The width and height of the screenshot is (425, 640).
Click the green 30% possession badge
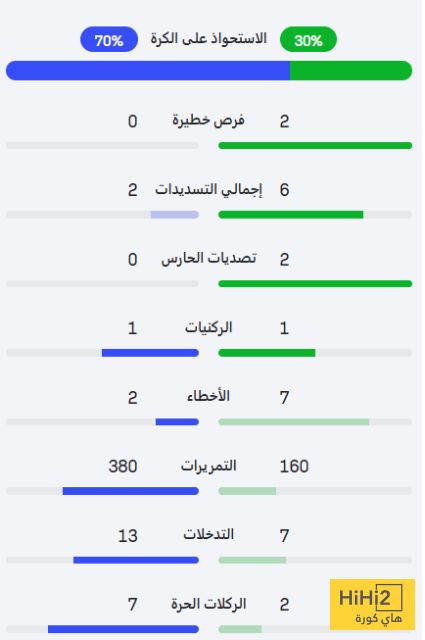pyautogui.click(x=308, y=40)
